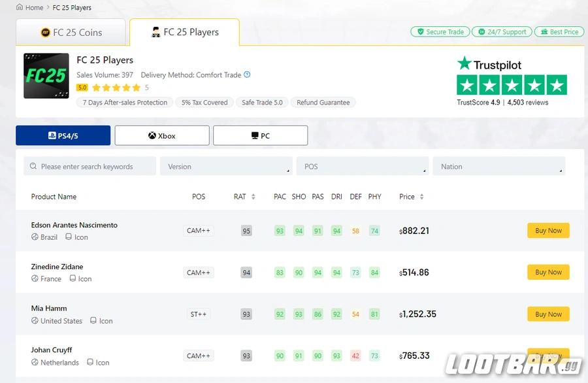Select the PS4/5 platform tab
The height and width of the screenshot is (383, 588).
coord(63,135)
